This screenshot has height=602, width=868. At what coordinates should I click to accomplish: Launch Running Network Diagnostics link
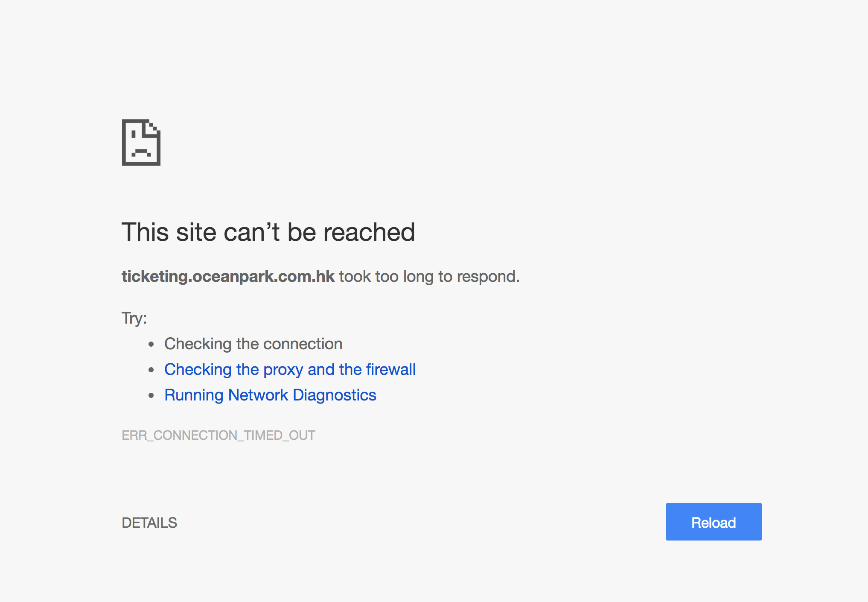270,395
